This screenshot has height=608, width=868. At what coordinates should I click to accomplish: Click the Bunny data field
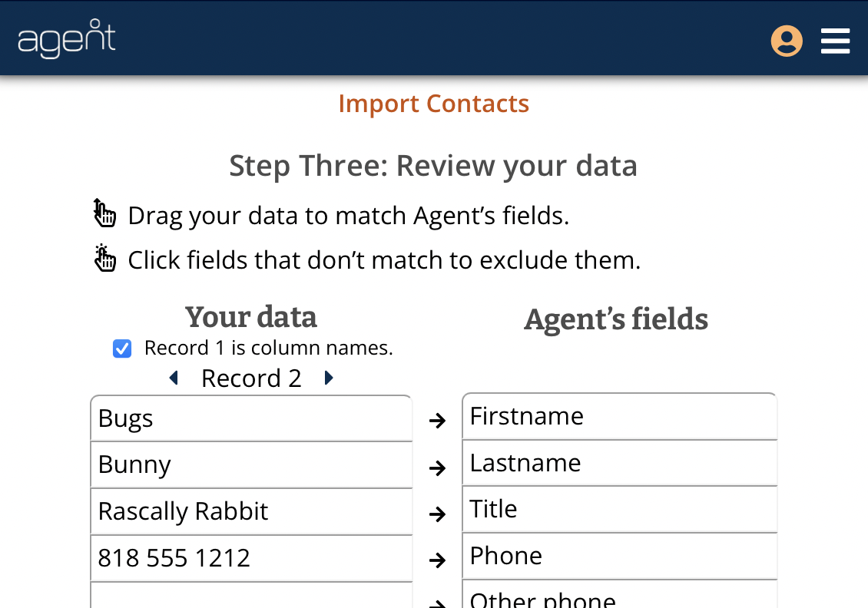click(251, 464)
